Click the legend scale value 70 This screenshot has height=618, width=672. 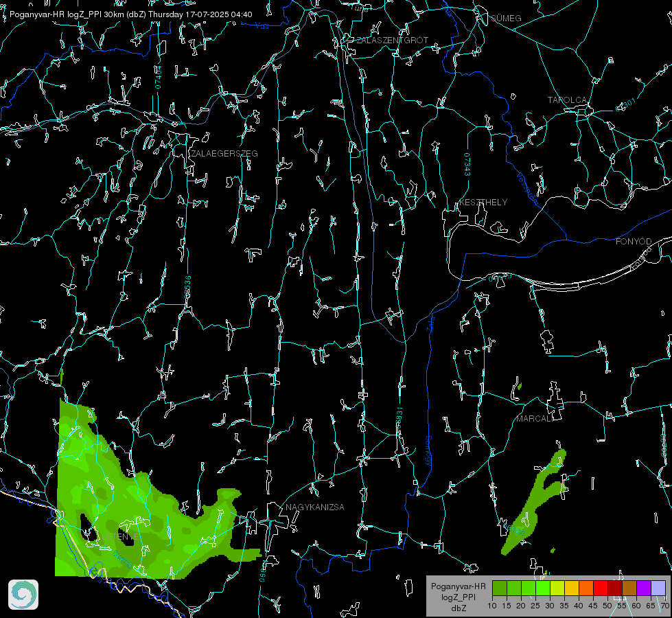(x=664, y=606)
